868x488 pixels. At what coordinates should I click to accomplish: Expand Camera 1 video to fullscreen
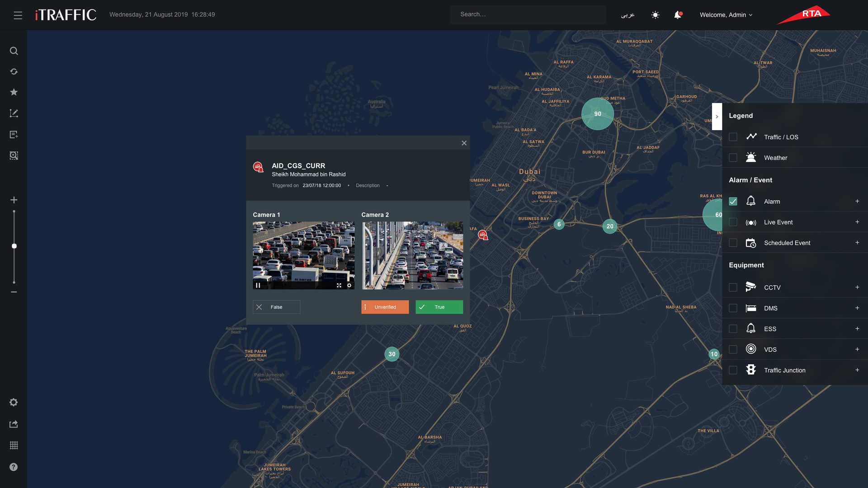pyautogui.click(x=339, y=285)
